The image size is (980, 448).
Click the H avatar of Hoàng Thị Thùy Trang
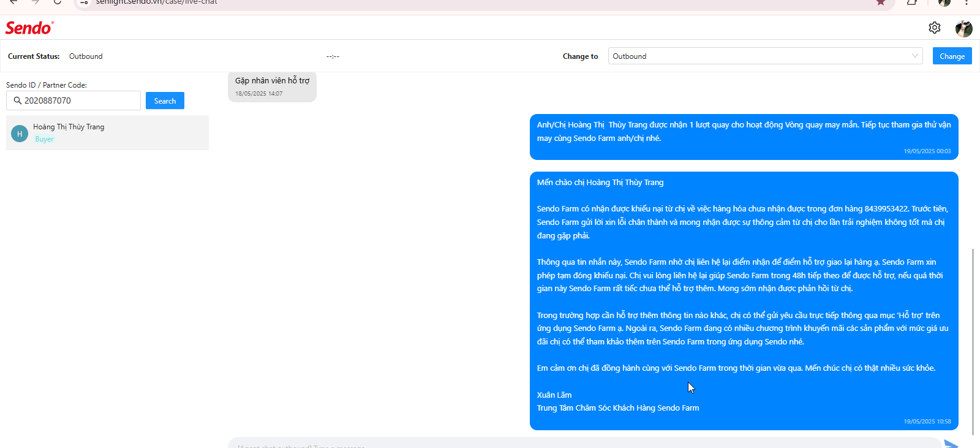tap(20, 134)
